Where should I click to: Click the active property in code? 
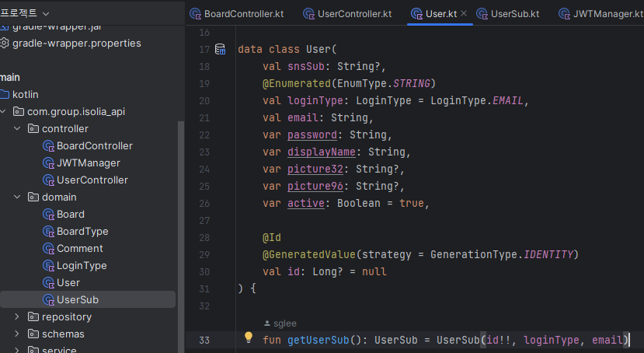[x=305, y=204]
